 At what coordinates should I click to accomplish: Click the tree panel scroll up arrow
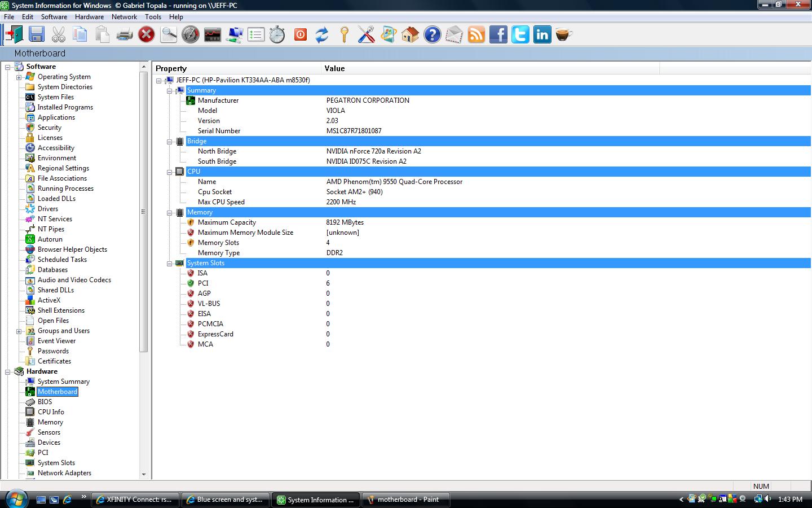point(144,67)
